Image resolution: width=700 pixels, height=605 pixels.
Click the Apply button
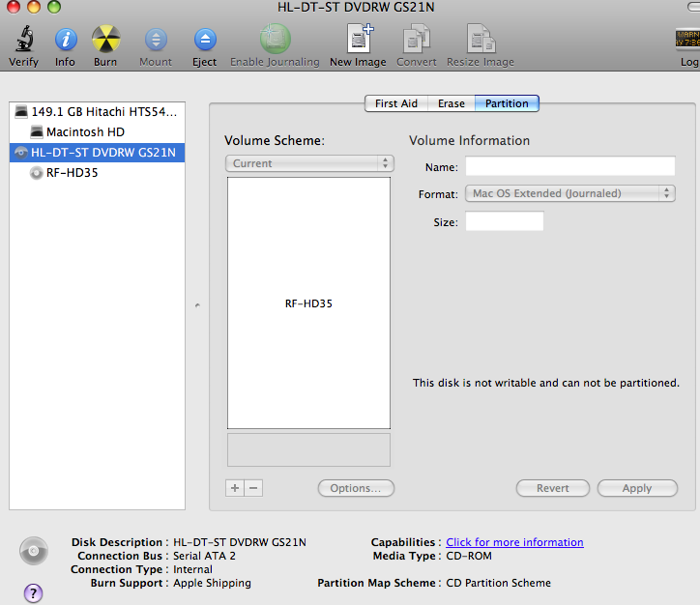[637, 488]
